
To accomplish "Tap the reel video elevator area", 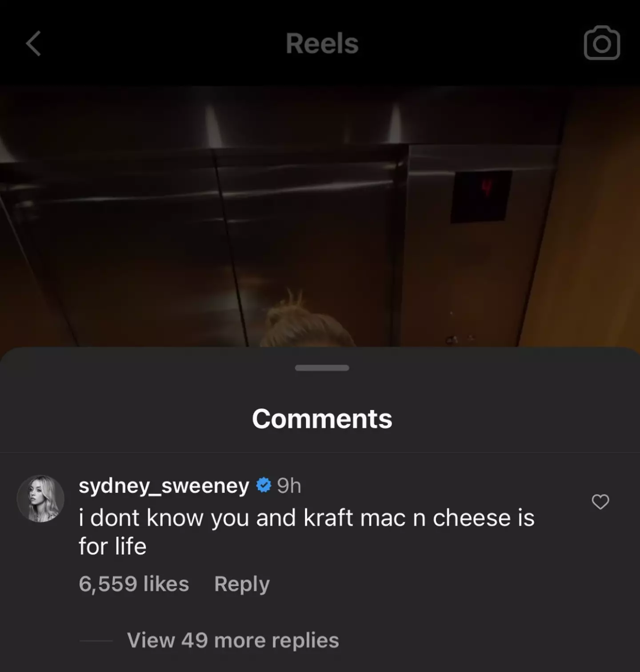I will click(x=320, y=216).
